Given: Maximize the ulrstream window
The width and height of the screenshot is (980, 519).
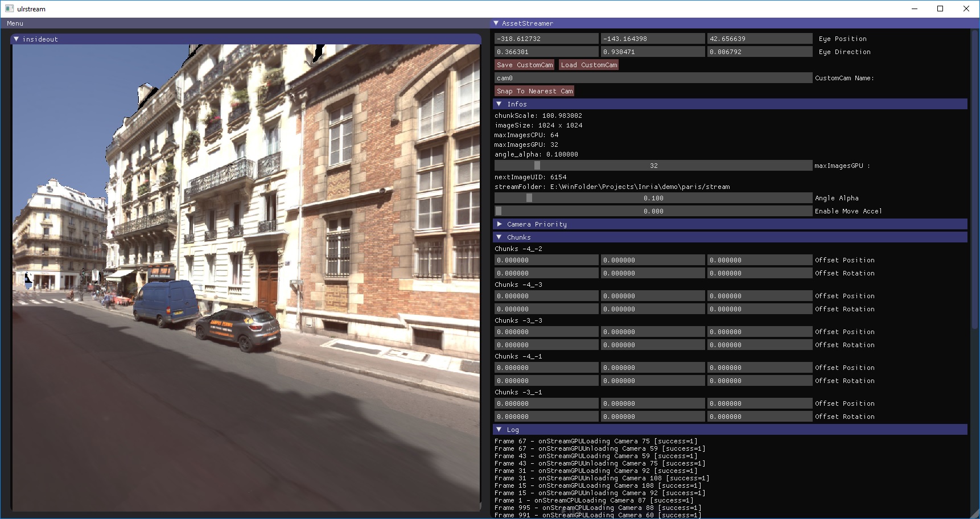Looking at the screenshot, I should click(x=940, y=9).
